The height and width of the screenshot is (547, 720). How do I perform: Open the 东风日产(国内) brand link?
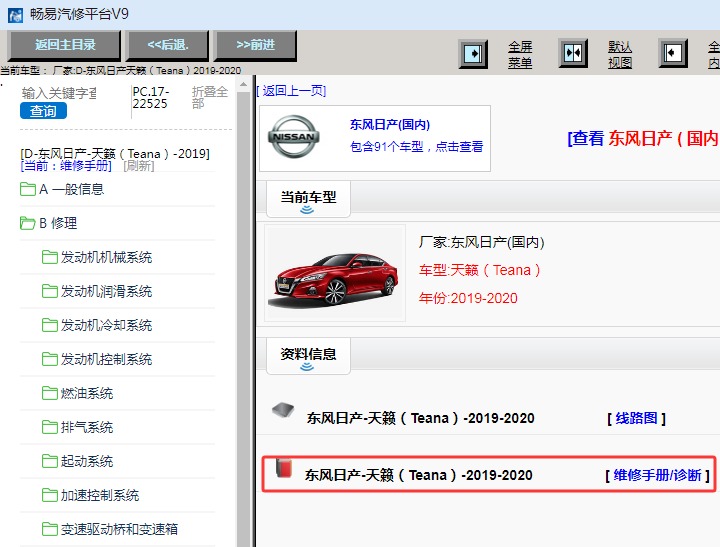click(390, 124)
